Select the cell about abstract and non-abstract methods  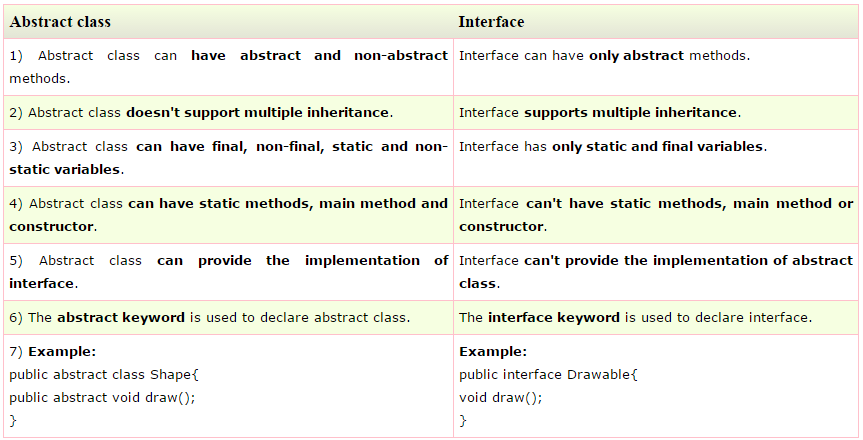tap(228, 66)
